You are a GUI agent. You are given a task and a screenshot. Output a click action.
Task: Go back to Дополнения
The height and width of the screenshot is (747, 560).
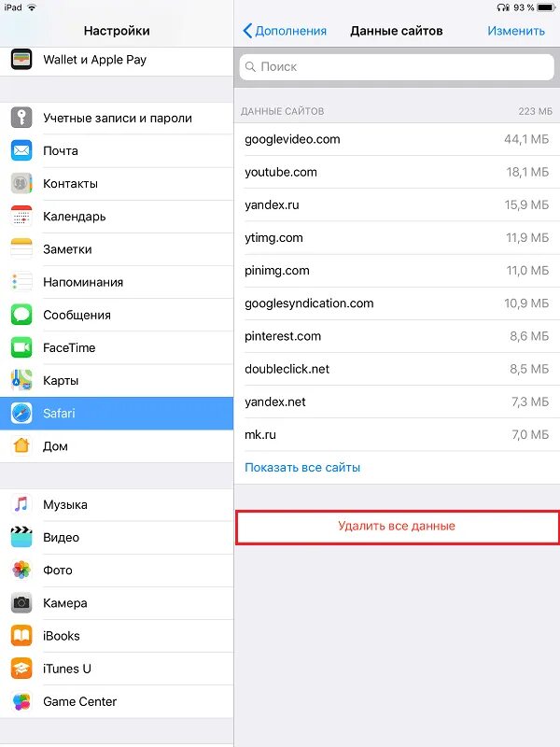285,31
